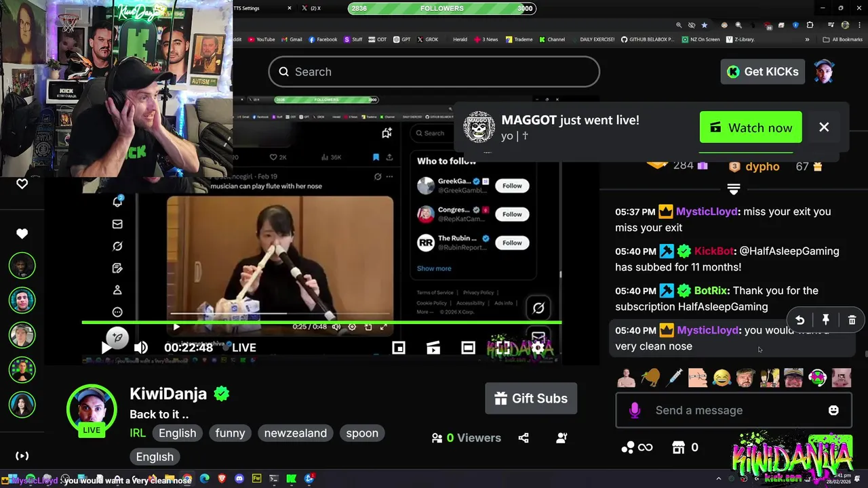Viewport: 868px width, 488px height.
Task: Play the Kick stream video
Action: coord(106,348)
